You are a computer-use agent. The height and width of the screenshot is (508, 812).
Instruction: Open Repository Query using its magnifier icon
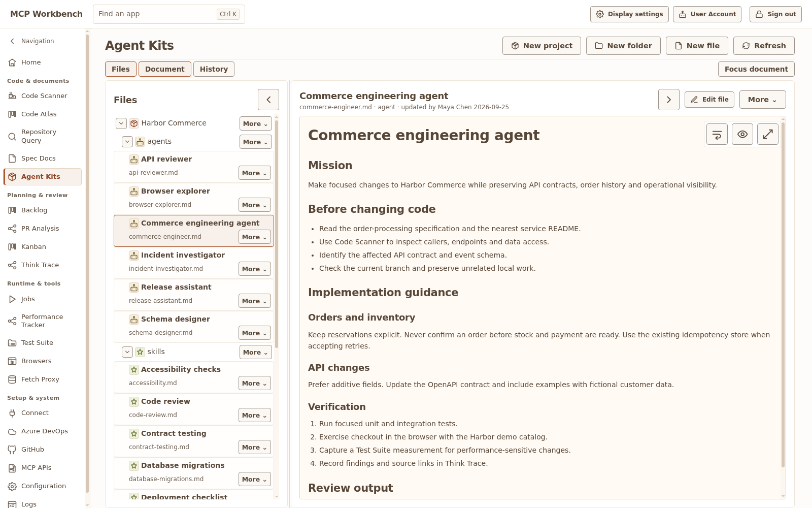coord(12,136)
